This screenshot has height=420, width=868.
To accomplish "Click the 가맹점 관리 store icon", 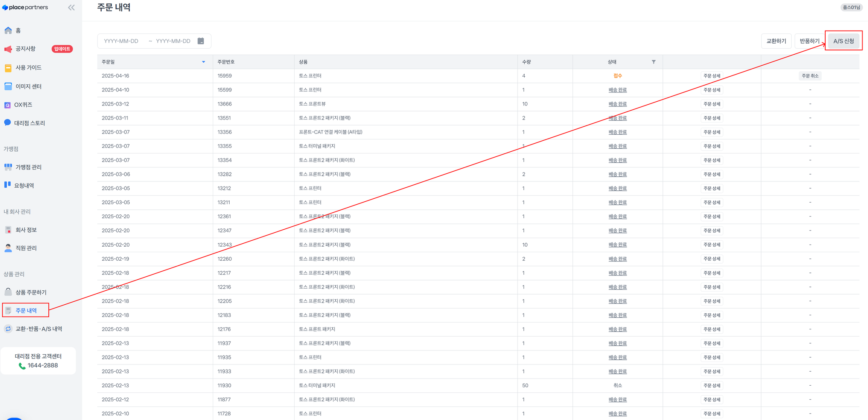I will 8,167.
